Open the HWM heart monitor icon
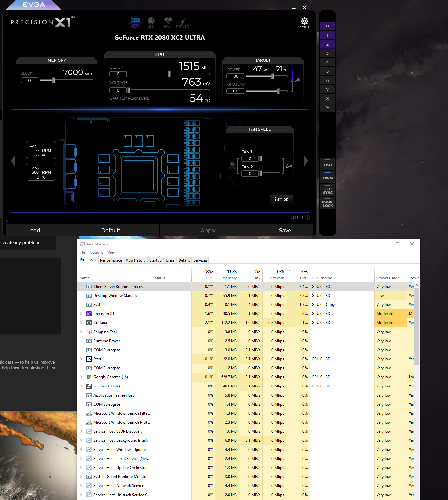 (x=168, y=23)
